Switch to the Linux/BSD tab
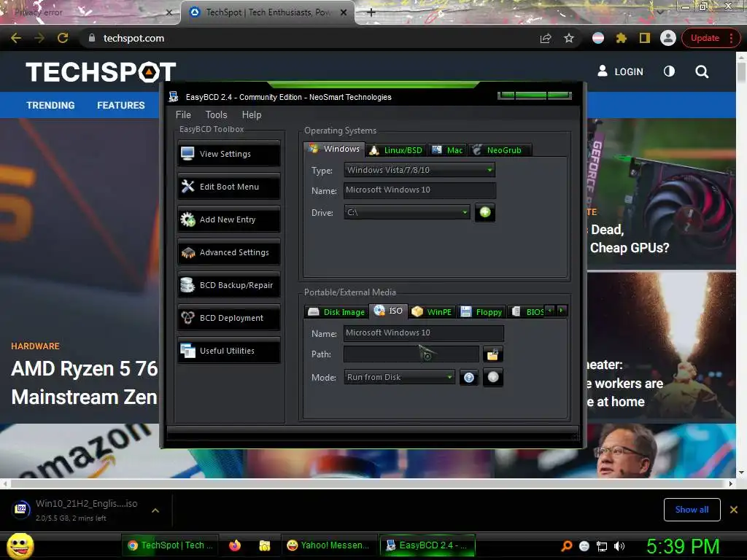The image size is (747, 560). tap(396, 150)
